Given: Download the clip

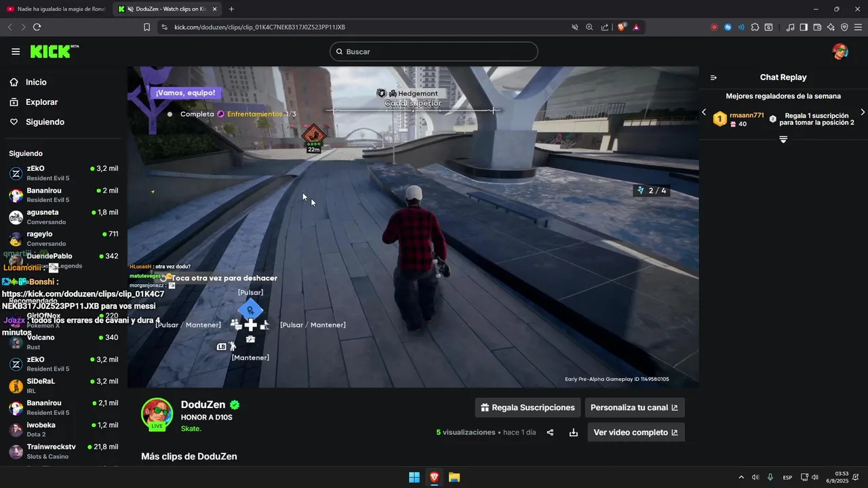Looking at the screenshot, I should pos(574,432).
